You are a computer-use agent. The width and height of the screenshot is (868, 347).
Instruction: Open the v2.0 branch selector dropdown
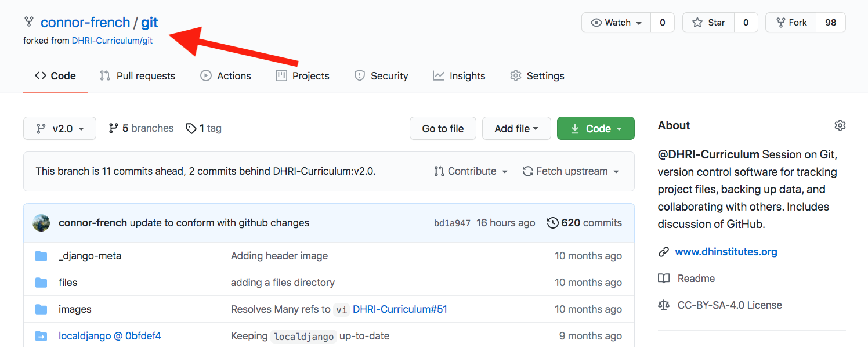(60, 128)
